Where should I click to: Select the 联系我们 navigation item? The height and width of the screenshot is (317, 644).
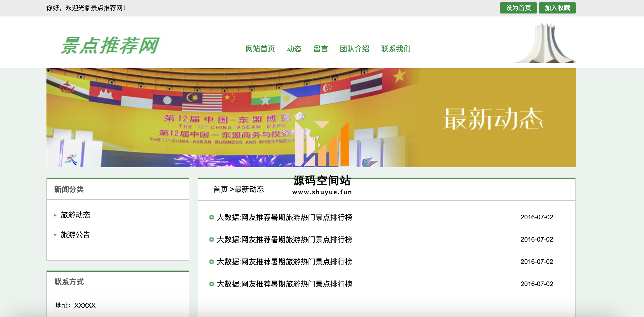(396, 49)
